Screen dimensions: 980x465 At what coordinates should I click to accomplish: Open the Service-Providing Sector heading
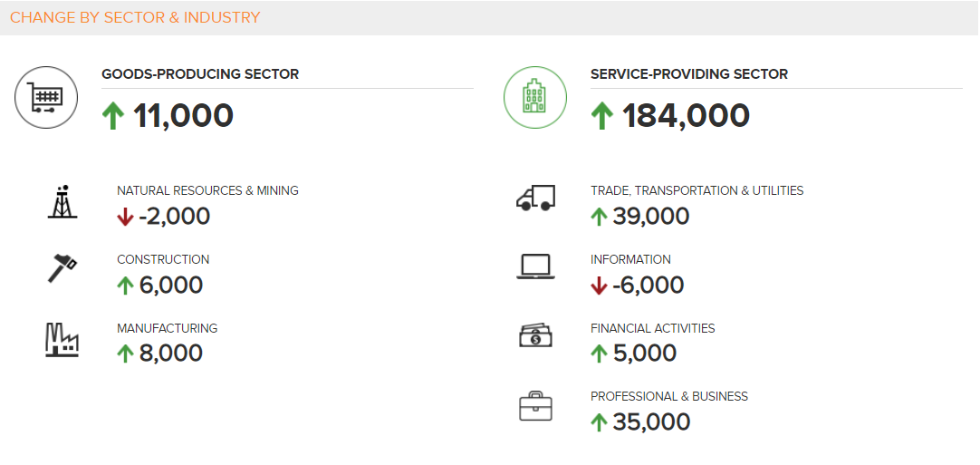pos(689,74)
